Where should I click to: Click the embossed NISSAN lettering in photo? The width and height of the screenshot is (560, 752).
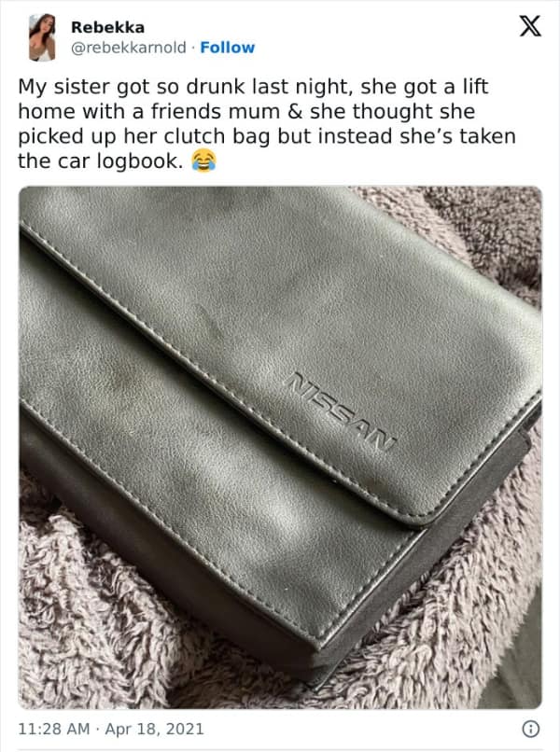(341, 412)
